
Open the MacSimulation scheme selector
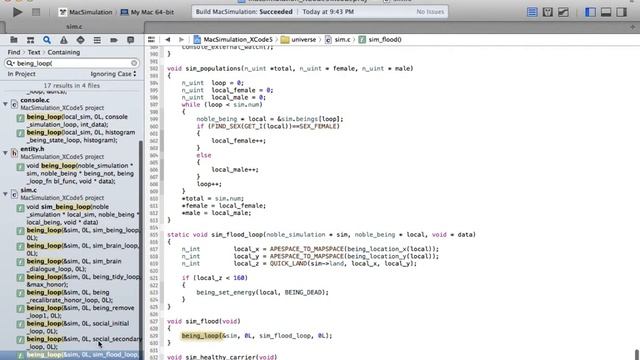click(x=85, y=12)
